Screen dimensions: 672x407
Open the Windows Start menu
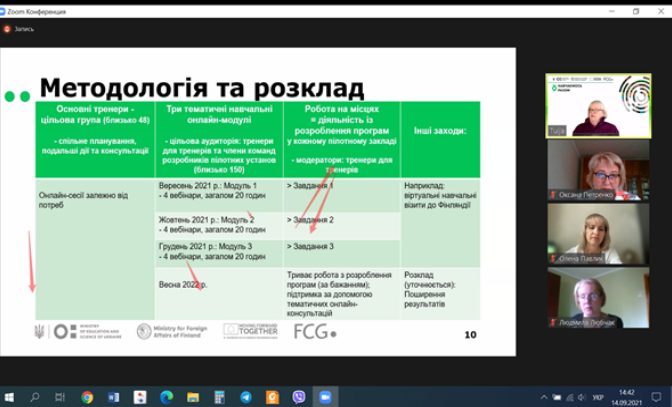tap(10, 396)
